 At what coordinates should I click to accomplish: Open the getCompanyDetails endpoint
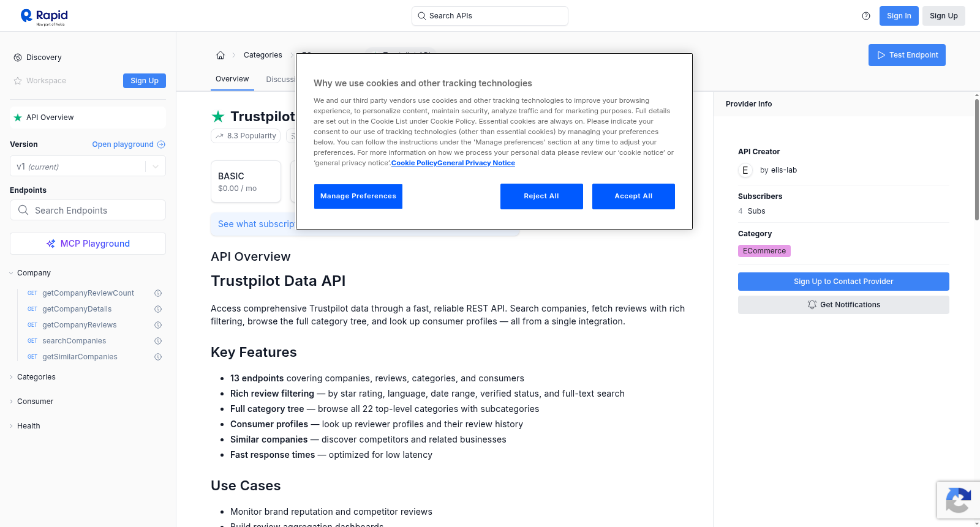77,309
